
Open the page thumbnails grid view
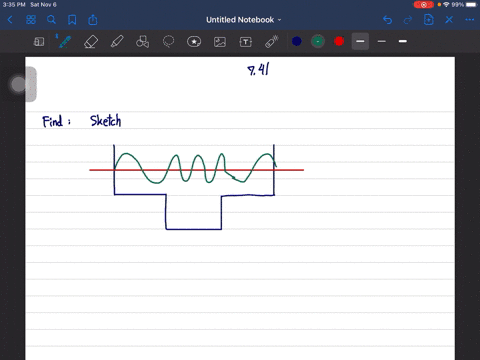coord(31,20)
